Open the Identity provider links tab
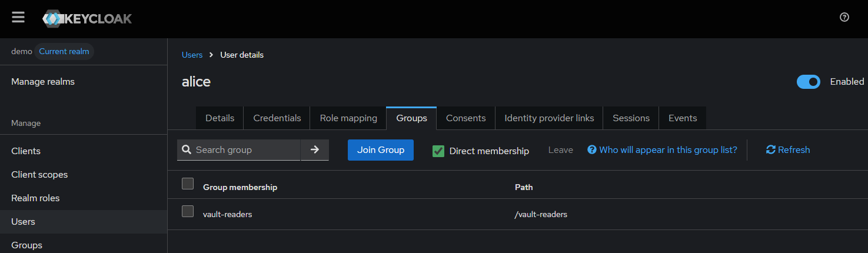Screen dimensions: 868x253 click(549, 118)
